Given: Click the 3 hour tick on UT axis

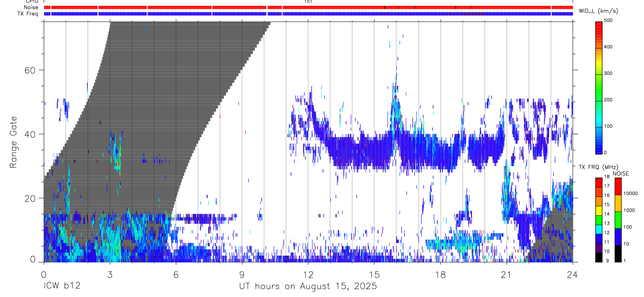Looking at the screenshot, I should [x=110, y=274].
